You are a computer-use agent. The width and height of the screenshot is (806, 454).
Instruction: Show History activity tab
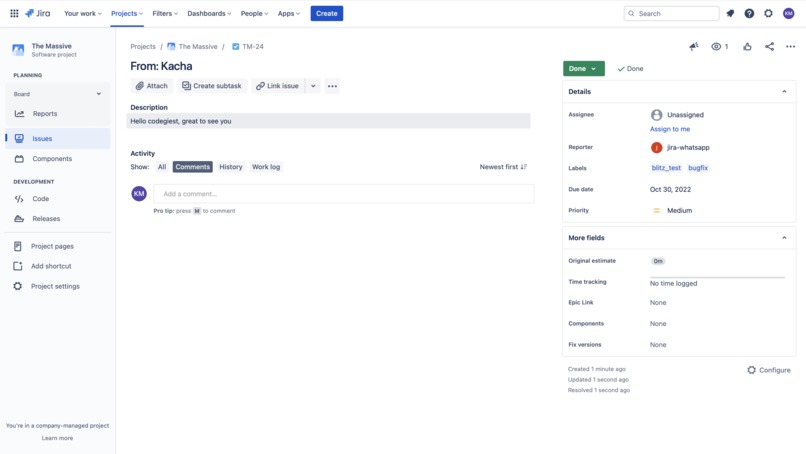click(x=231, y=167)
